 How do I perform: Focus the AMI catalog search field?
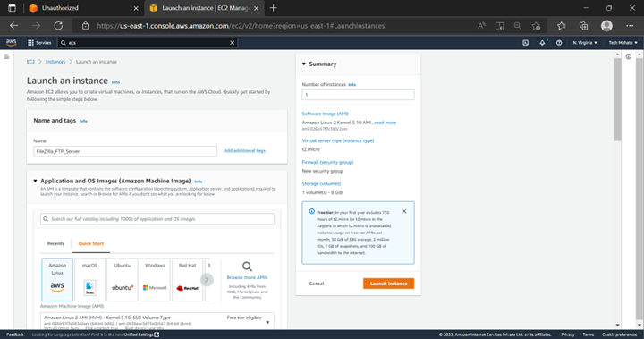point(157,219)
